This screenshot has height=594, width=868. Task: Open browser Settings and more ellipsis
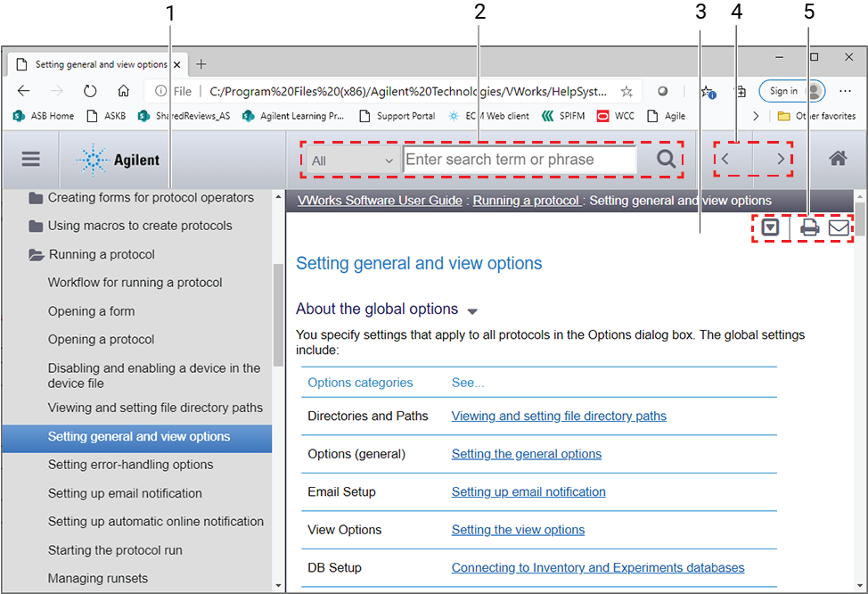(845, 91)
